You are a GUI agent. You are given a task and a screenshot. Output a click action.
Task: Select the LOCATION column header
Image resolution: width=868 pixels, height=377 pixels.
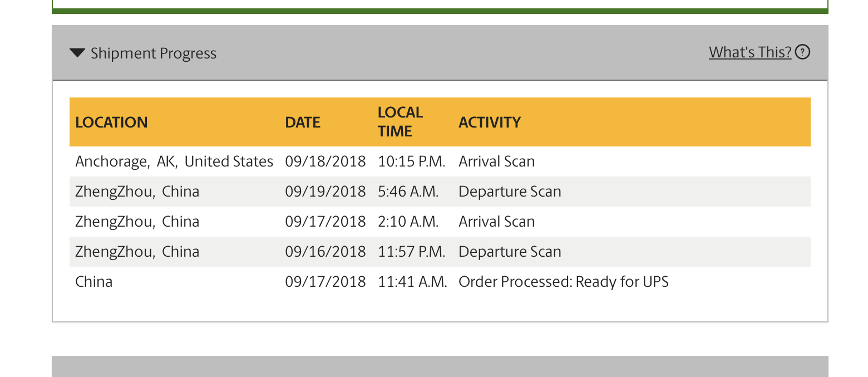[x=112, y=123]
